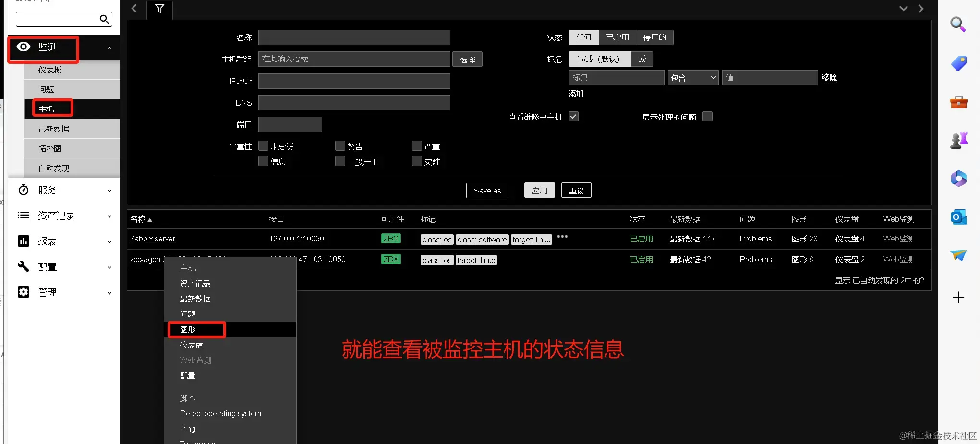
Task: Open the filter funnel tab
Action: coord(160,9)
